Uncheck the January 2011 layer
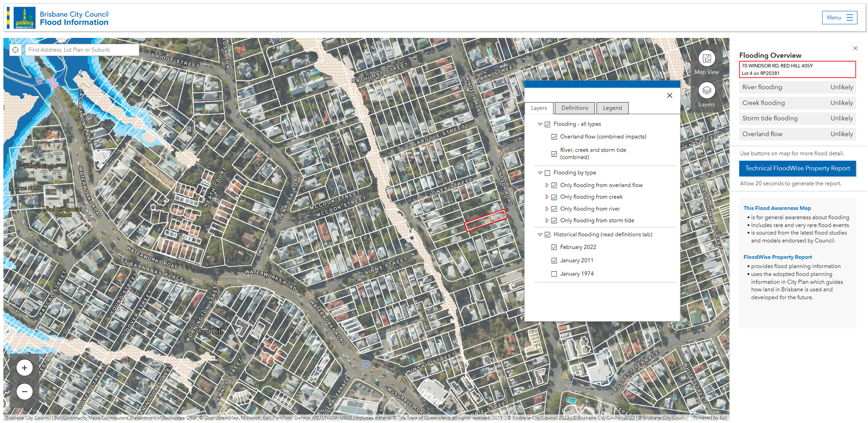 point(554,260)
